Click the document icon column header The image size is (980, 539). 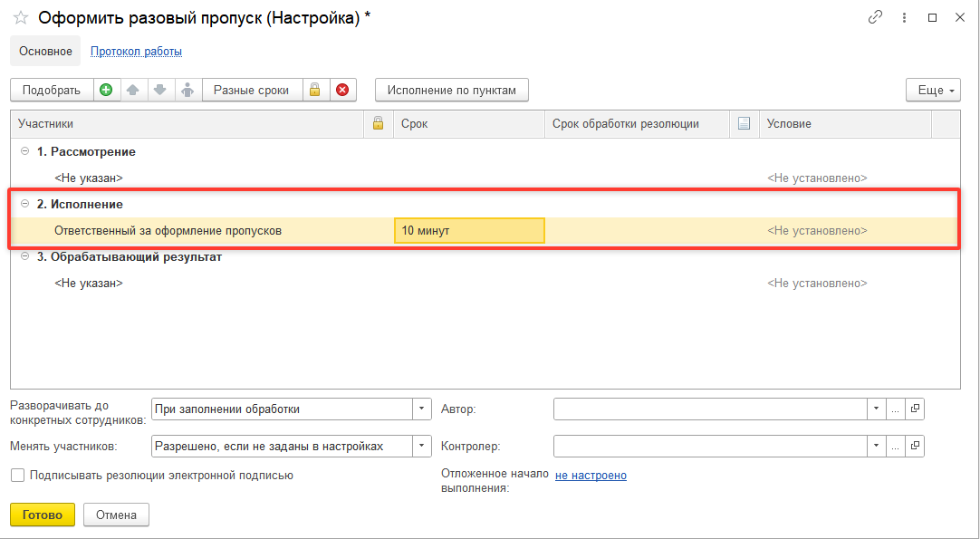coord(744,124)
